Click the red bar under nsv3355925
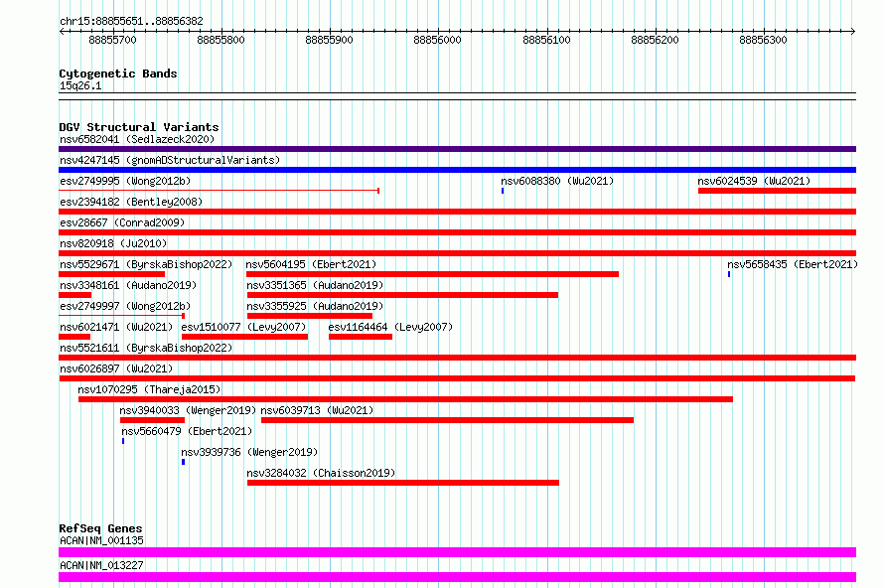 (310, 316)
